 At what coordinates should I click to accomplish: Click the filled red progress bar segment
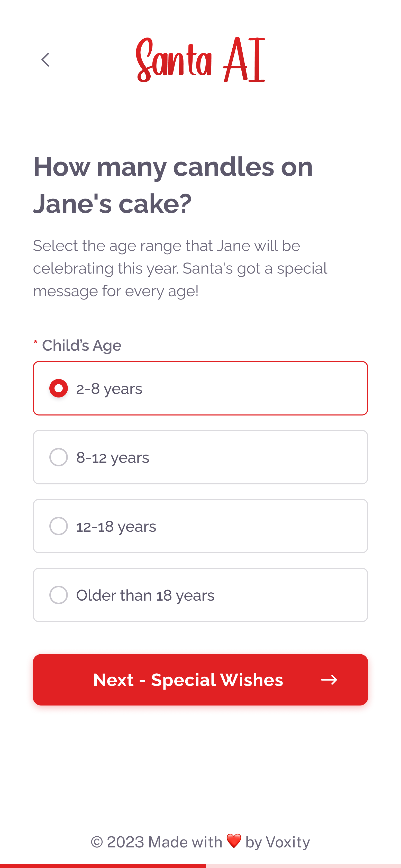103,866
